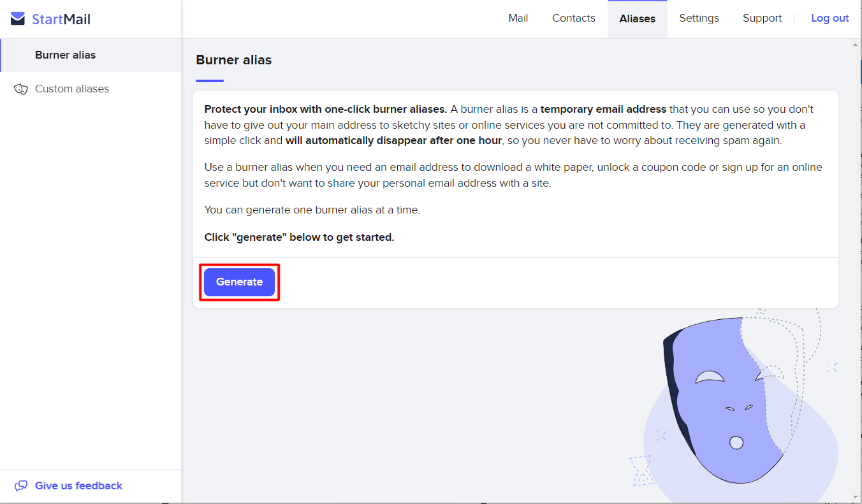This screenshot has height=504, width=862.
Task: Click the Burner alias page heading
Action: 233,61
